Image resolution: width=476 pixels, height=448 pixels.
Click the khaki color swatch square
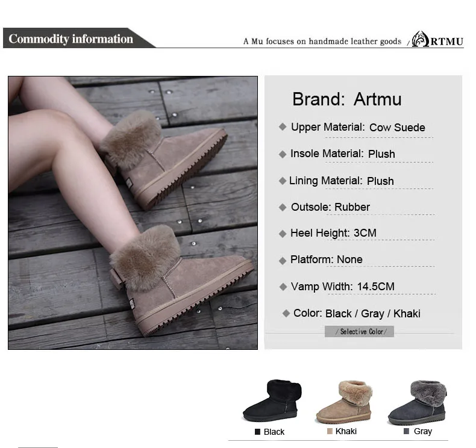click(x=330, y=431)
